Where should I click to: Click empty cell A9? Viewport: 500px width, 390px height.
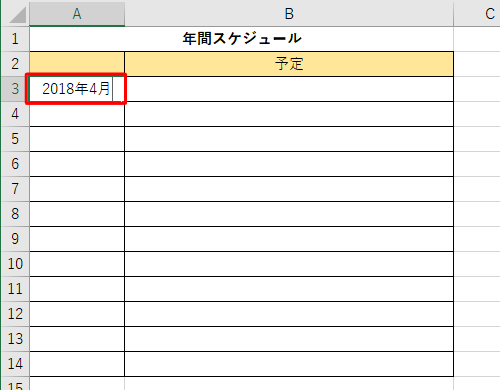[77, 239]
